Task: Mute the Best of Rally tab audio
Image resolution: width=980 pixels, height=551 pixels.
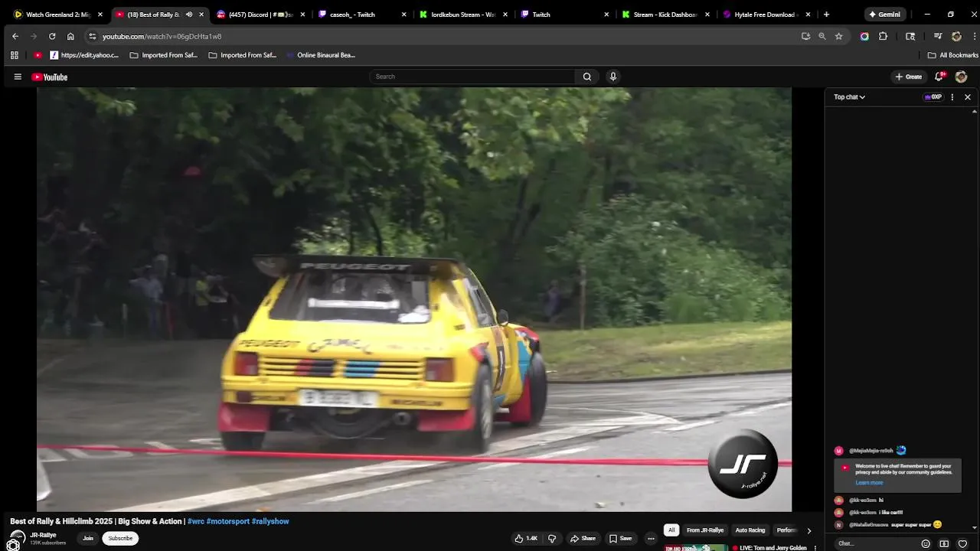Action: tap(189, 15)
